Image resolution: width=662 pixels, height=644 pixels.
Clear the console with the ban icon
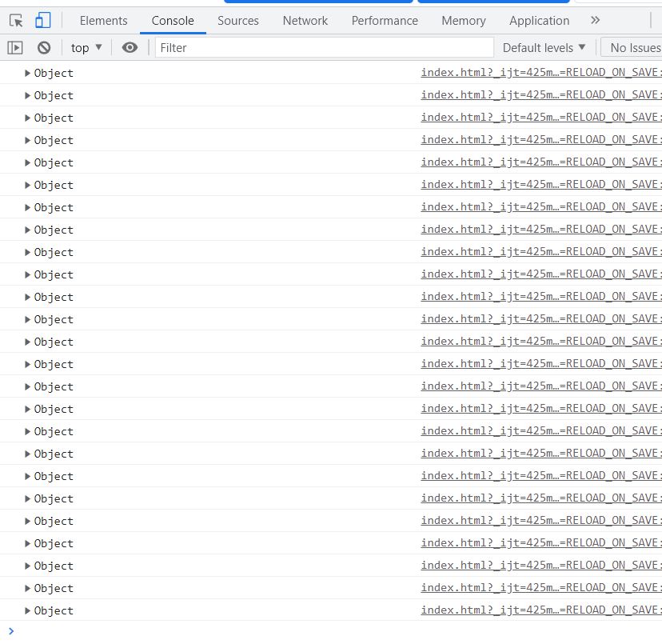(x=44, y=48)
